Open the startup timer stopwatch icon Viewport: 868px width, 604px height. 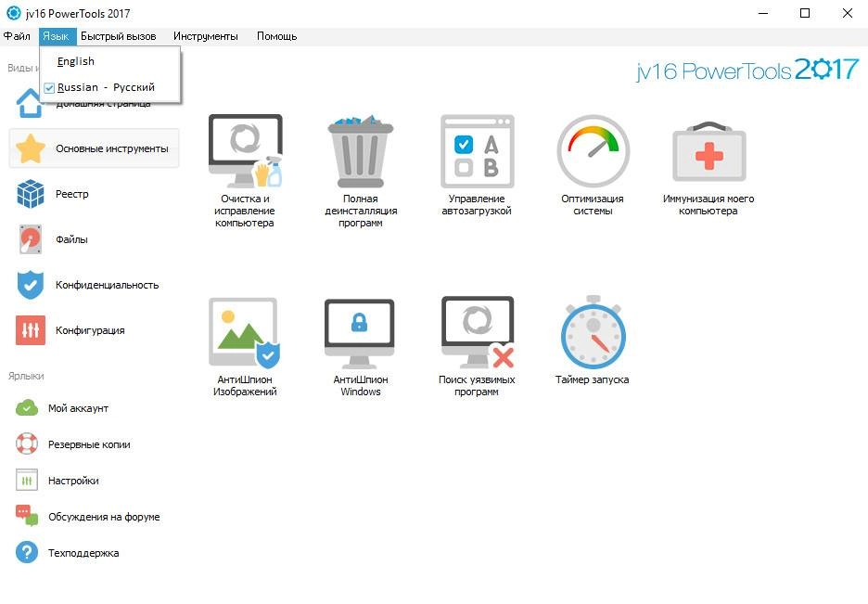pos(593,332)
